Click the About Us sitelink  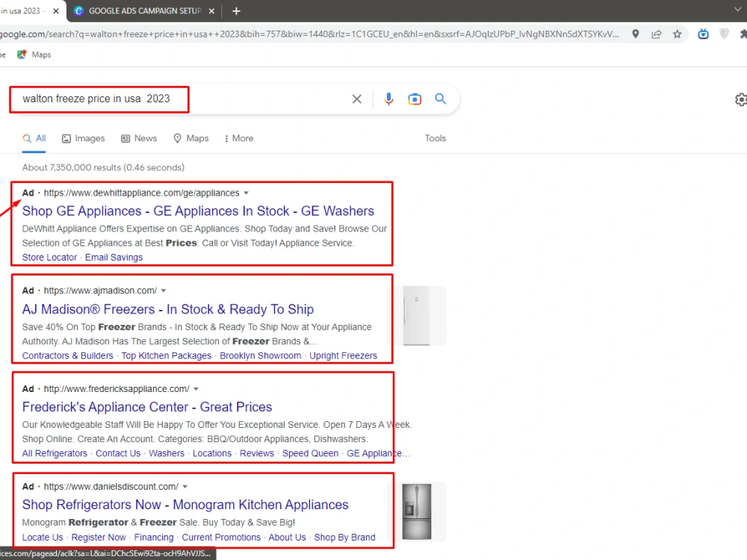click(x=288, y=538)
